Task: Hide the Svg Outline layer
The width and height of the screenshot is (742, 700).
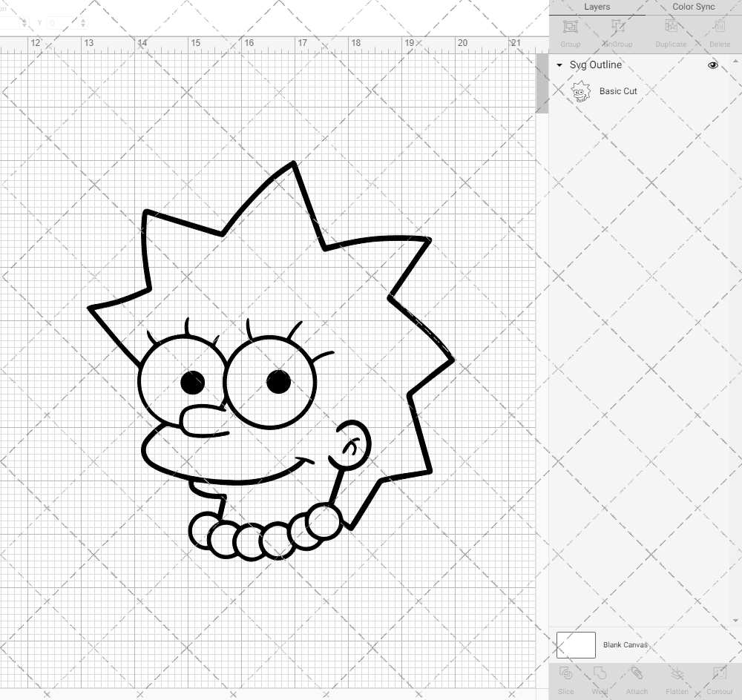Action: 712,65
